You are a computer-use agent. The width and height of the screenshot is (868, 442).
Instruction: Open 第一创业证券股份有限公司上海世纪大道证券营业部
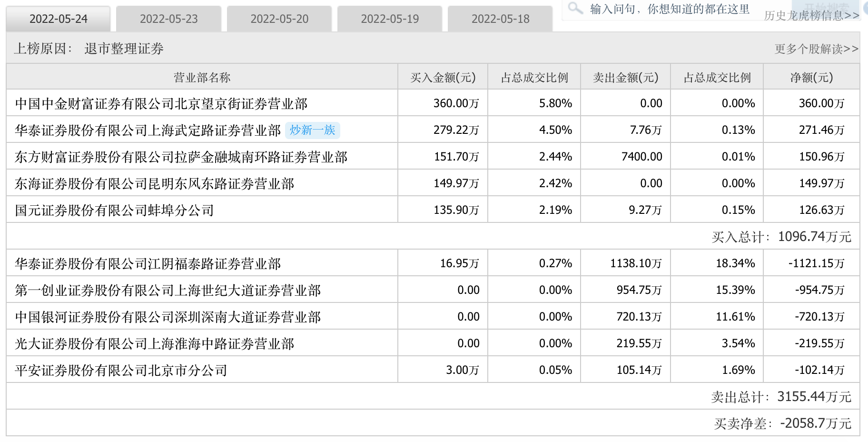click(x=168, y=290)
